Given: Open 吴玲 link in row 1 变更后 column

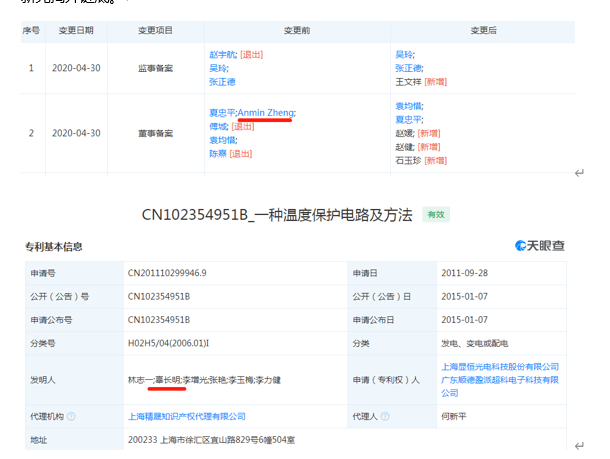Looking at the screenshot, I should (404, 55).
